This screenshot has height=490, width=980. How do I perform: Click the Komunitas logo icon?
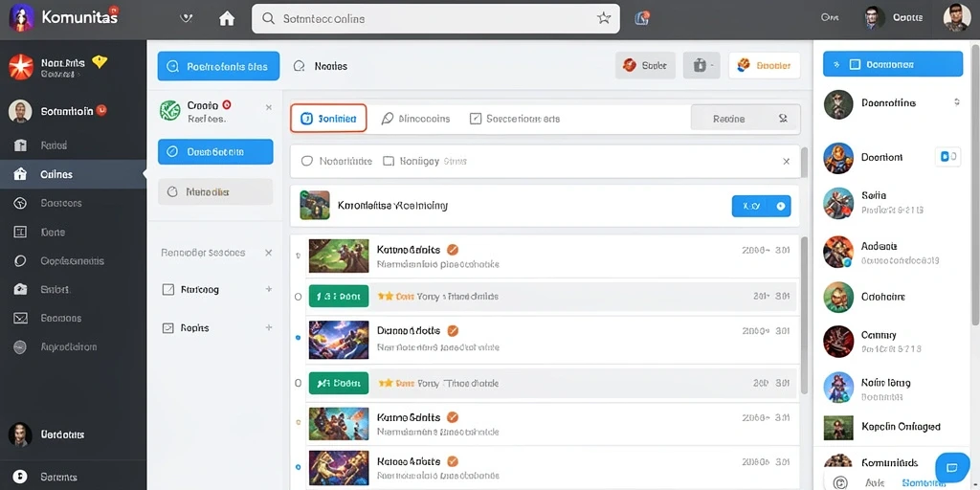(21, 17)
